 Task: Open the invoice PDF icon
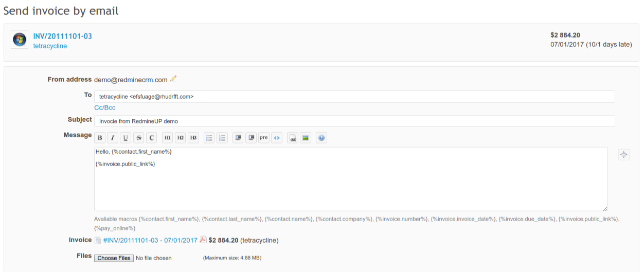tap(203, 240)
